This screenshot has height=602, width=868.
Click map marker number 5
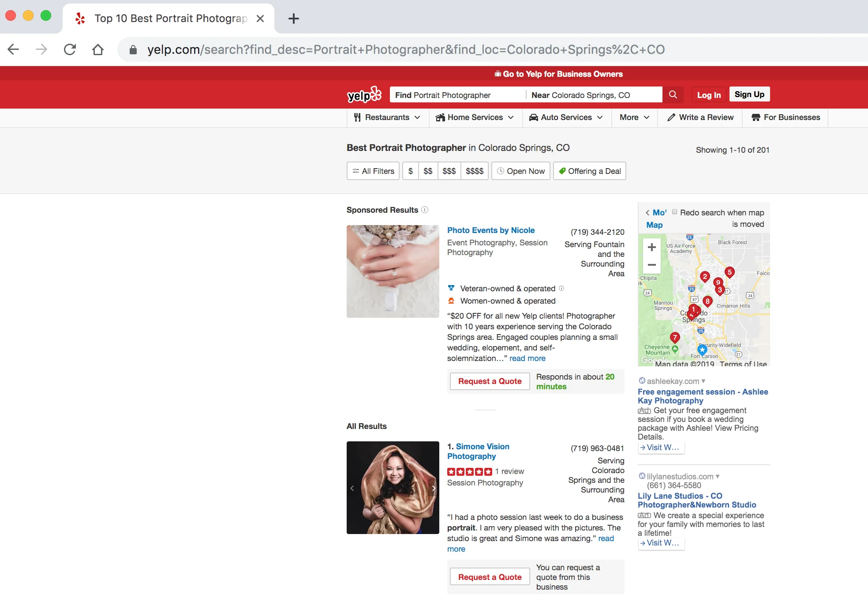coord(730,272)
